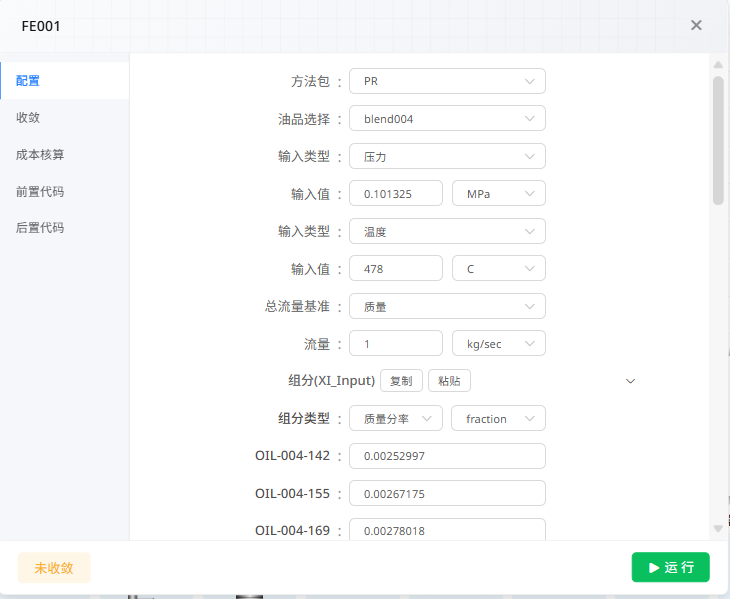Click the OIL-004-155 value field
This screenshot has width=730, height=599.
click(447, 493)
